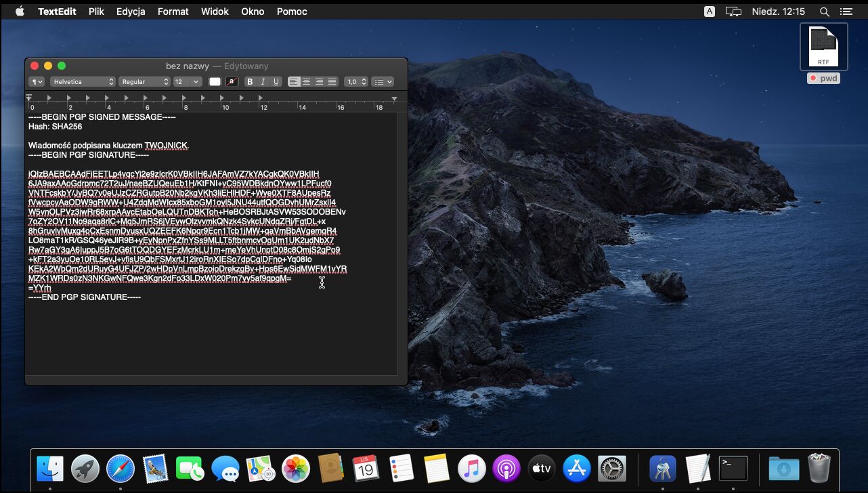The width and height of the screenshot is (868, 493).
Task: Open Terminal from the Dock
Action: click(733, 468)
